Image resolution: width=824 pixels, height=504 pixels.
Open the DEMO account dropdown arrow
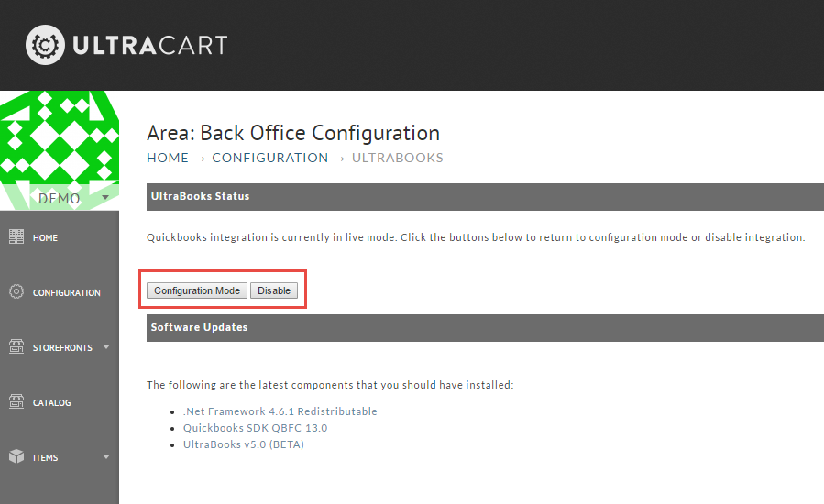point(105,198)
